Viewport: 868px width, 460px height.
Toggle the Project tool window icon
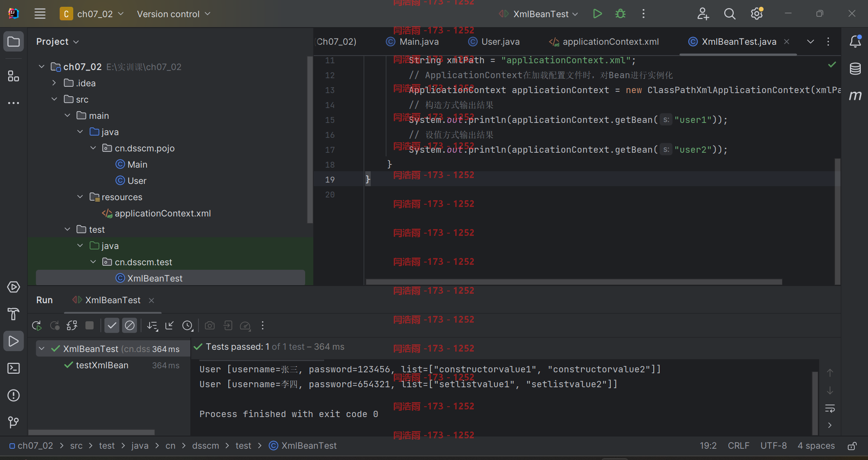[14, 42]
